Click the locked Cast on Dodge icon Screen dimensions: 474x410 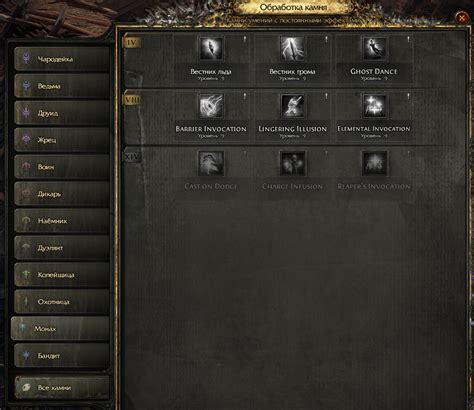tap(211, 163)
